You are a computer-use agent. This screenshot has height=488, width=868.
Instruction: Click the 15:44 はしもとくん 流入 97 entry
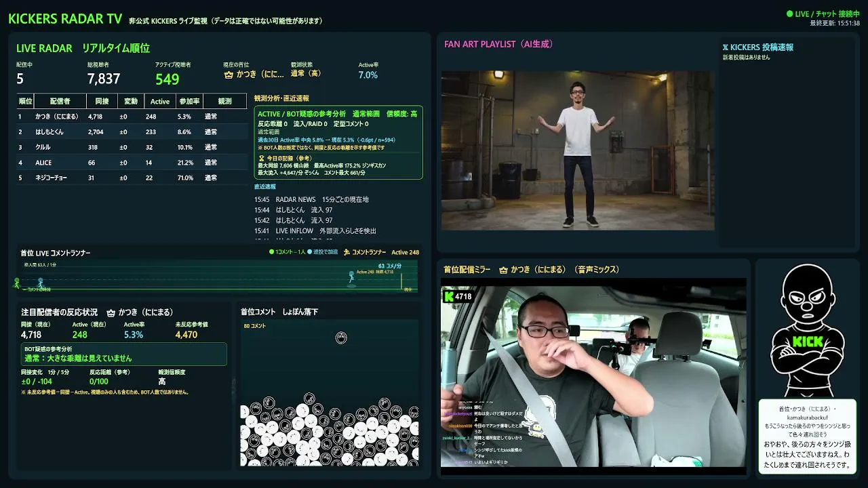pos(294,210)
